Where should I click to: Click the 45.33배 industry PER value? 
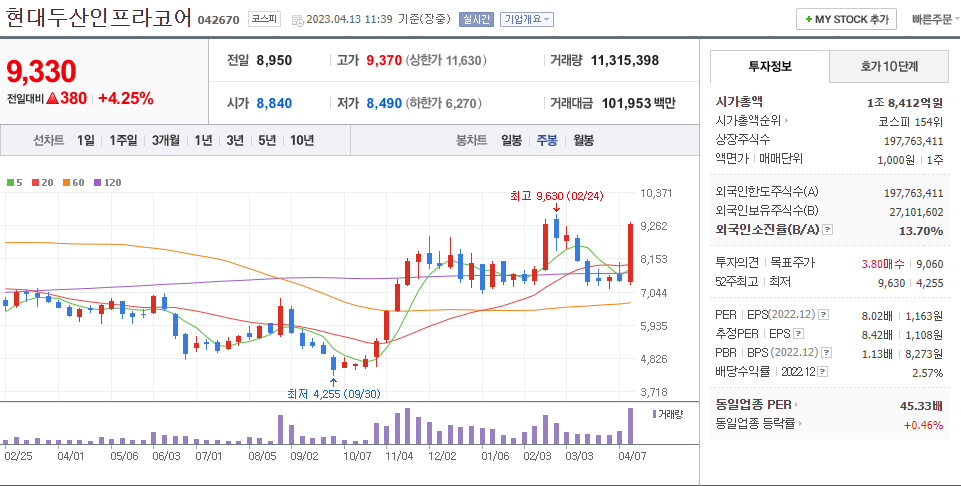tap(920, 405)
